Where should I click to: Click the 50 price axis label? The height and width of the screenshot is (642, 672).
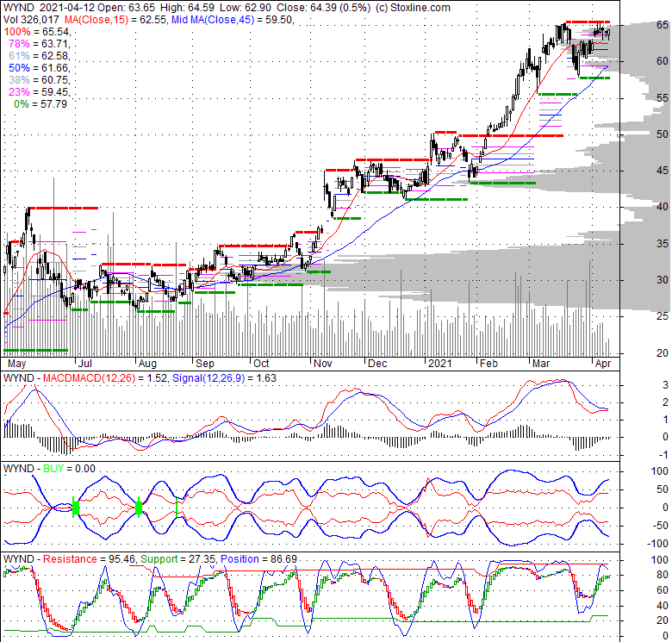[663, 134]
